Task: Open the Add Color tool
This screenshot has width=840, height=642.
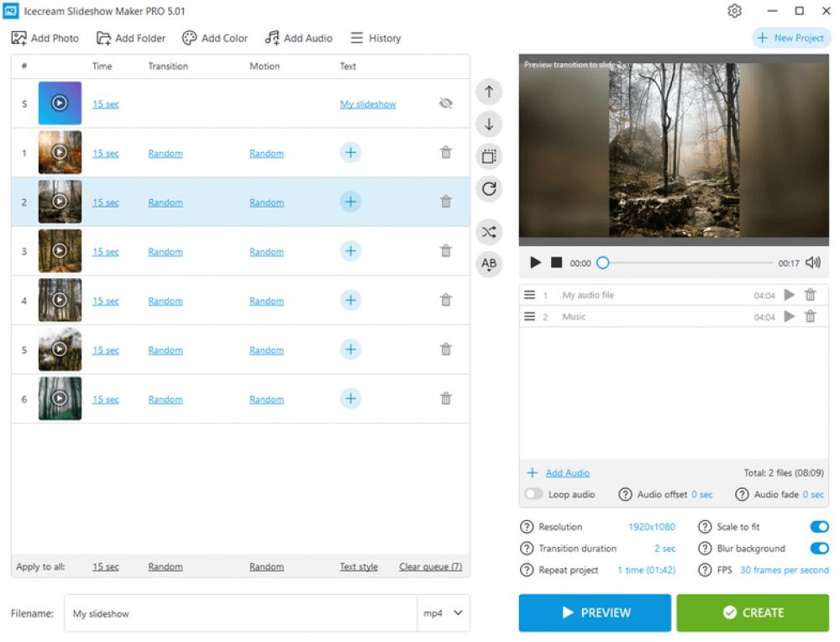Action: [x=214, y=38]
